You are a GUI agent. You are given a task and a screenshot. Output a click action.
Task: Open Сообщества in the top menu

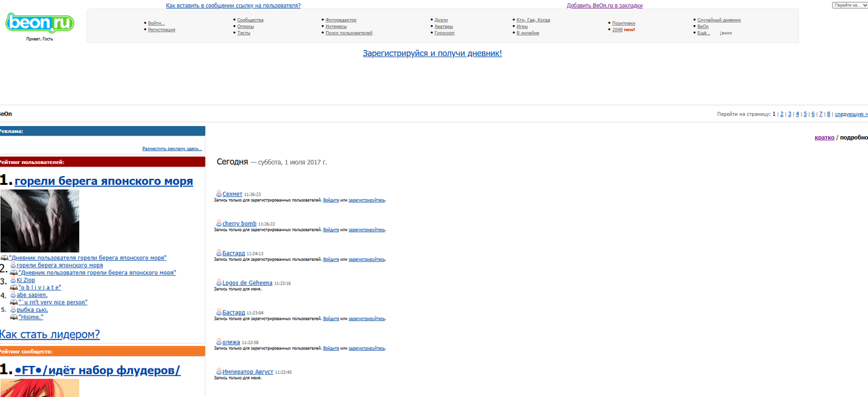pyautogui.click(x=250, y=20)
